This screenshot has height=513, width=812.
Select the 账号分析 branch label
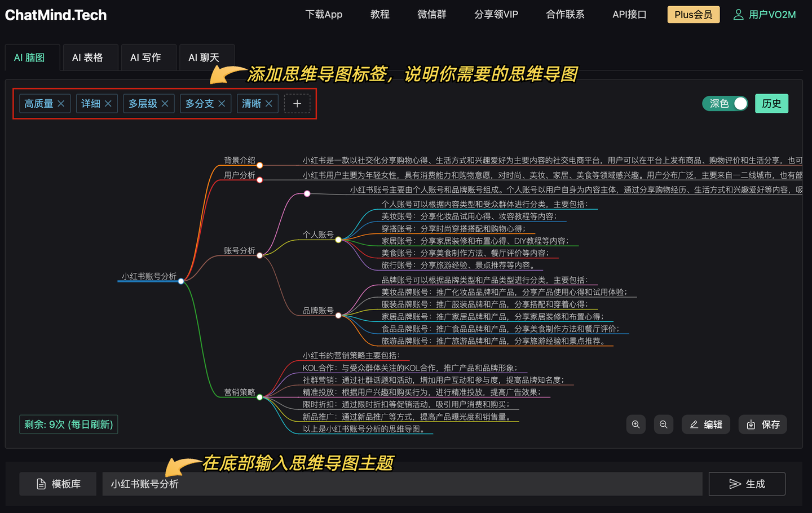click(240, 250)
